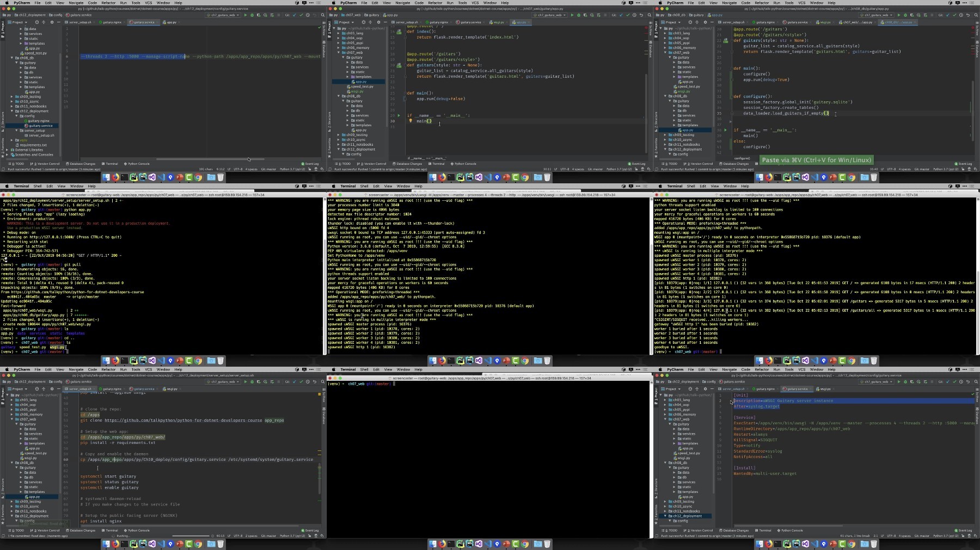Click greyed Stop square in window listing requirements.txt

[278, 15]
